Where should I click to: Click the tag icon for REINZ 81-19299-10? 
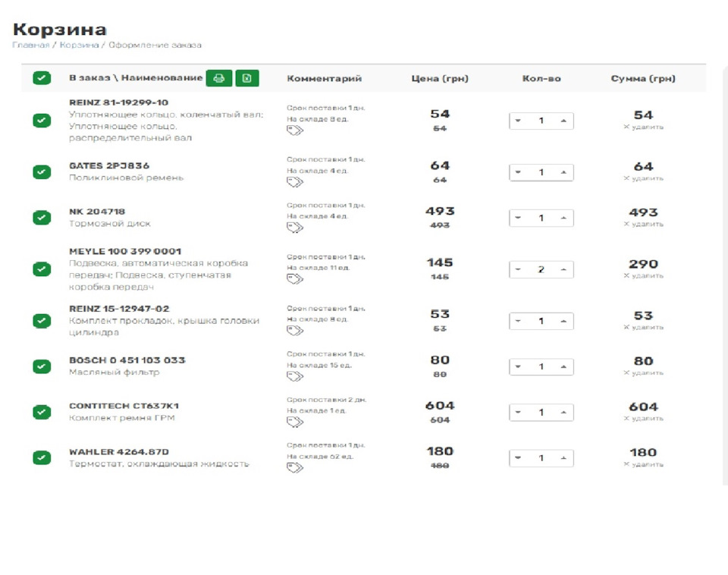click(295, 130)
